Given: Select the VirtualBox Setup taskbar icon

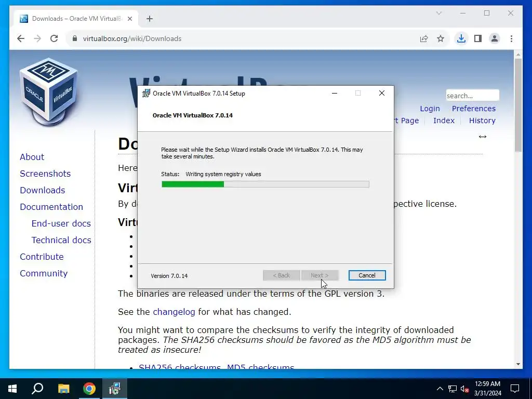Looking at the screenshot, I should click(x=115, y=389).
